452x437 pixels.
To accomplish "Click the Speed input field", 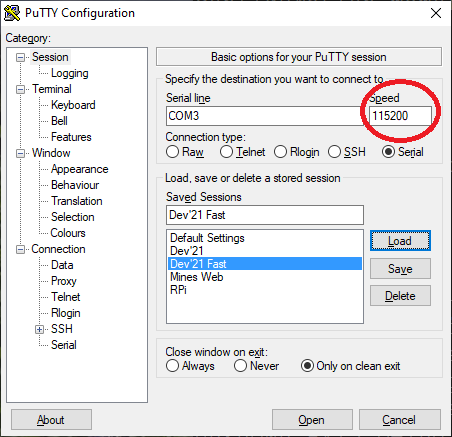I will pos(400,116).
